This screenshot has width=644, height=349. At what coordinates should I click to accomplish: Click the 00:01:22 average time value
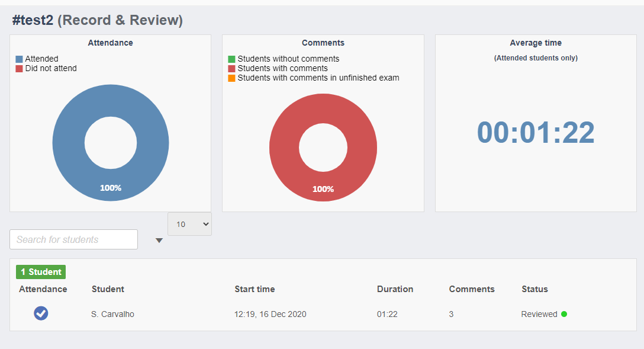pos(536,132)
